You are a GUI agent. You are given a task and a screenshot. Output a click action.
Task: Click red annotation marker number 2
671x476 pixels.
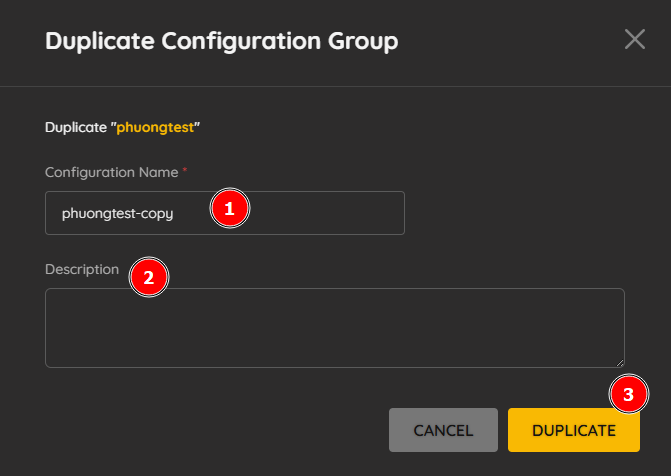(x=149, y=277)
